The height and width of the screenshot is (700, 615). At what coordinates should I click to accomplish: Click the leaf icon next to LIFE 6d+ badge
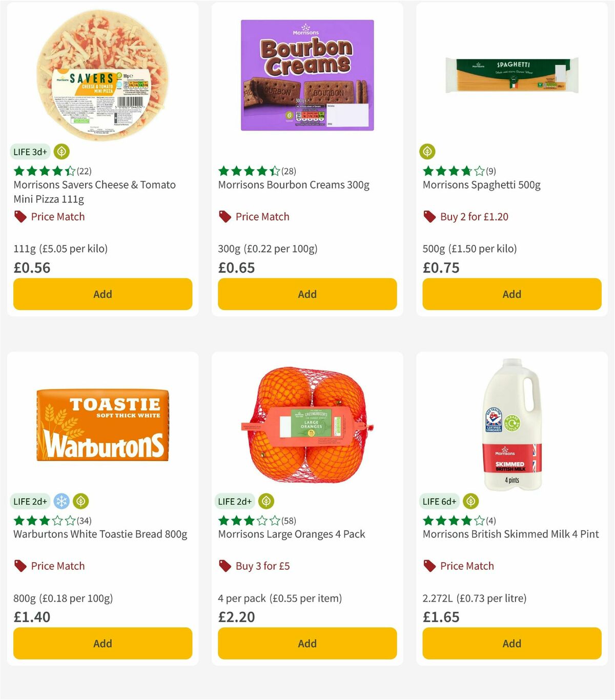[470, 501]
